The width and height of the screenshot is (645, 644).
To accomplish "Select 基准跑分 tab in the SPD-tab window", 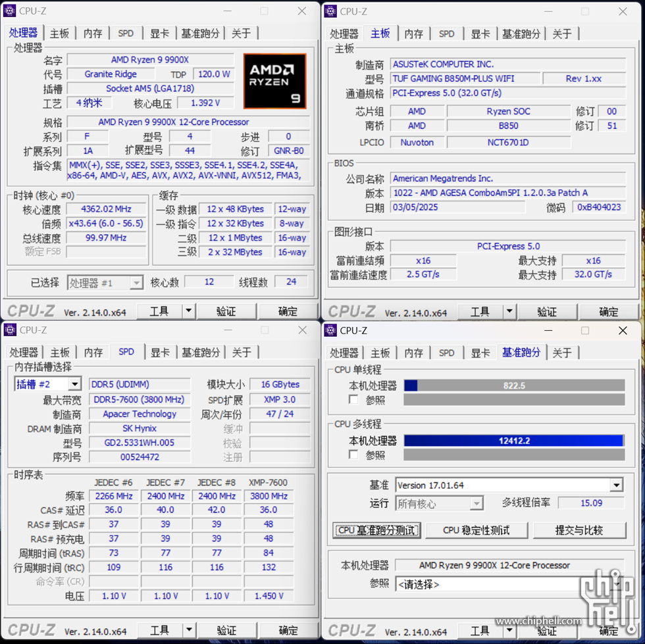I will click(x=201, y=353).
